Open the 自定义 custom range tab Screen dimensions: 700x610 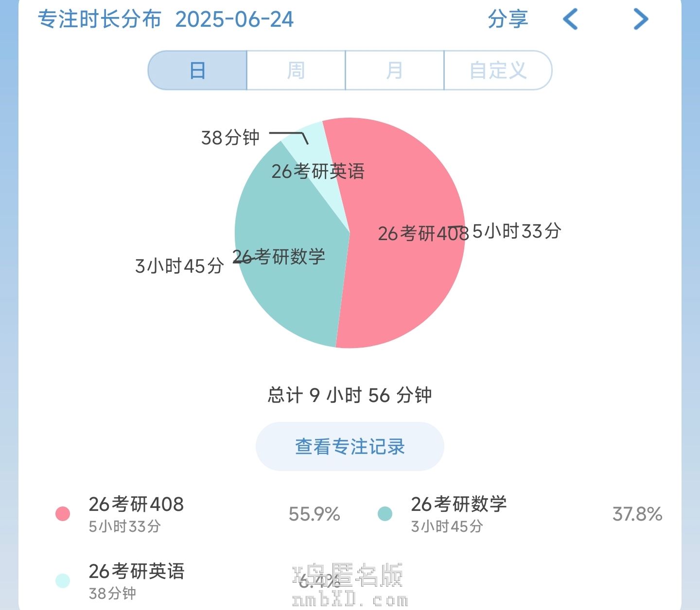coord(498,70)
